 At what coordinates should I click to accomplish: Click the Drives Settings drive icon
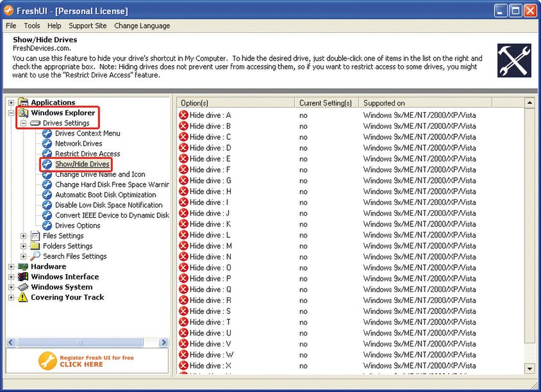click(35, 123)
